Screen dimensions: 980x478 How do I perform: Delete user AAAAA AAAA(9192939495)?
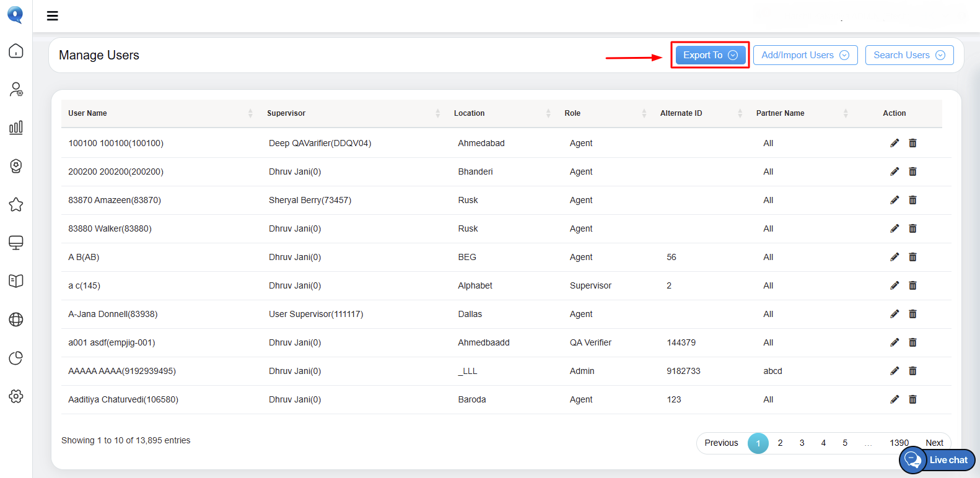[x=912, y=371]
